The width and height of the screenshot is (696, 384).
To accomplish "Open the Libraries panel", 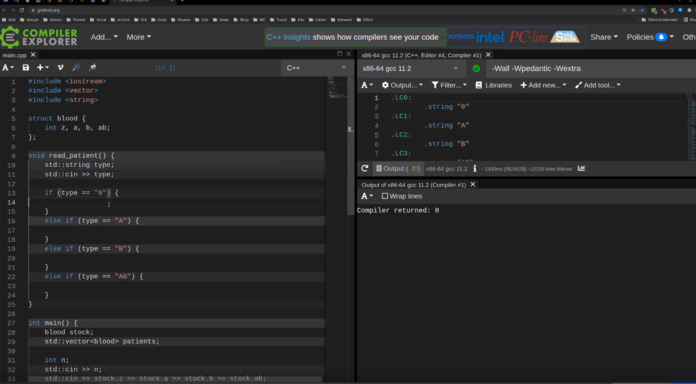I will [x=493, y=85].
